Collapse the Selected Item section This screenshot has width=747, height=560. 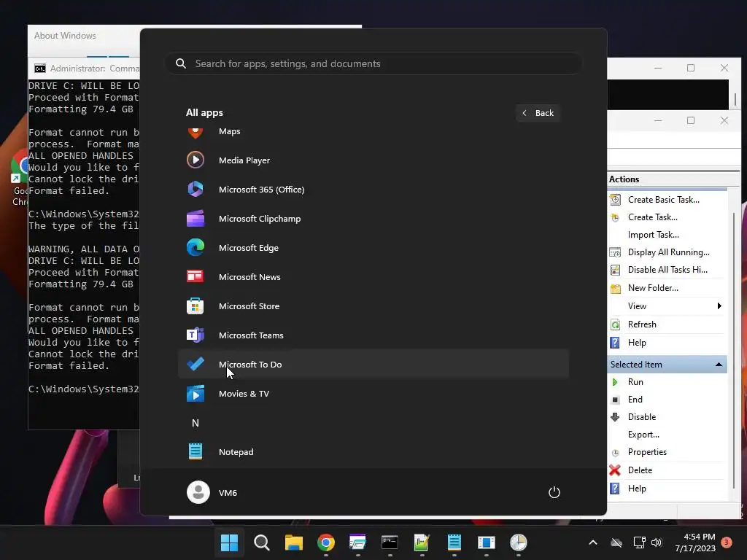click(719, 365)
